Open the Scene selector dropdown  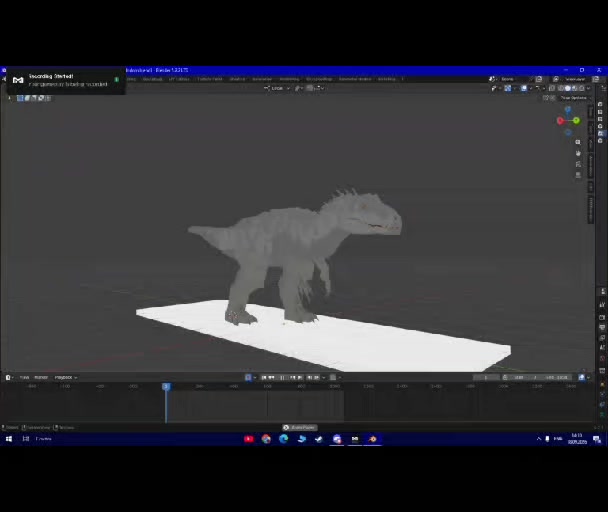click(x=492, y=79)
